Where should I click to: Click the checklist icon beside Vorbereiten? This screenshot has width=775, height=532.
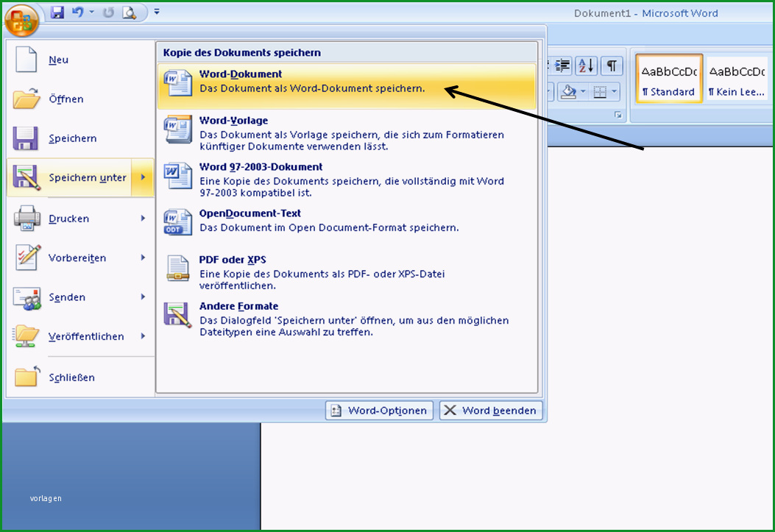[x=27, y=258]
